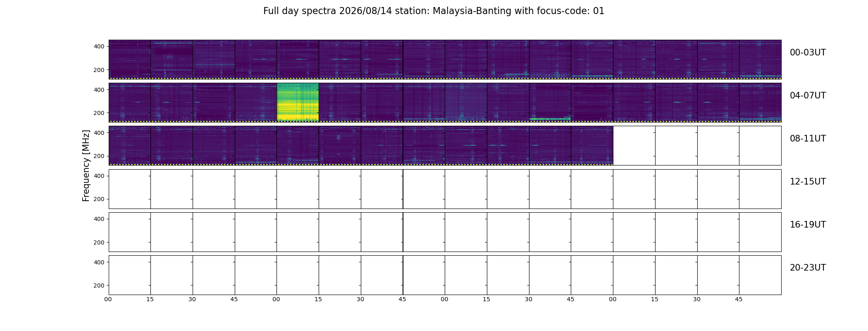Click the leftmost 00 tick on time axis
Viewport: 868px width, 331px height.
coord(108,299)
